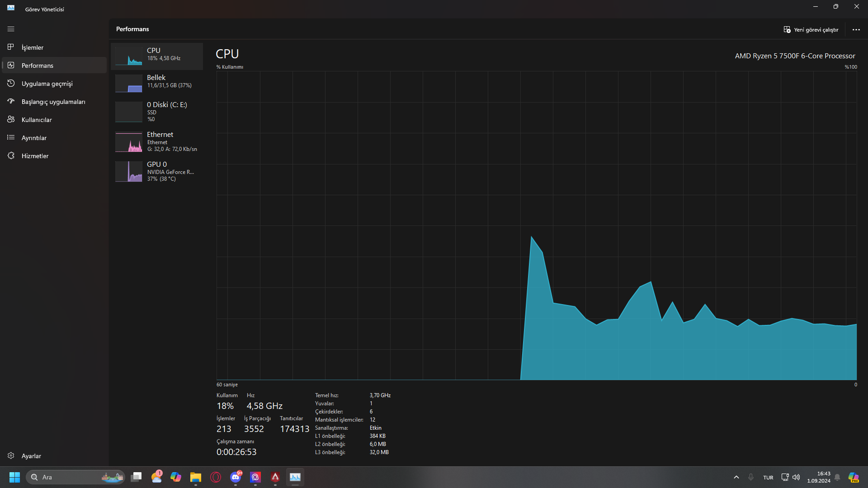This screenshot has height=488, width=868.
Task: Select Uygulama geçmişi in sidebar
Action: point(47,84)
